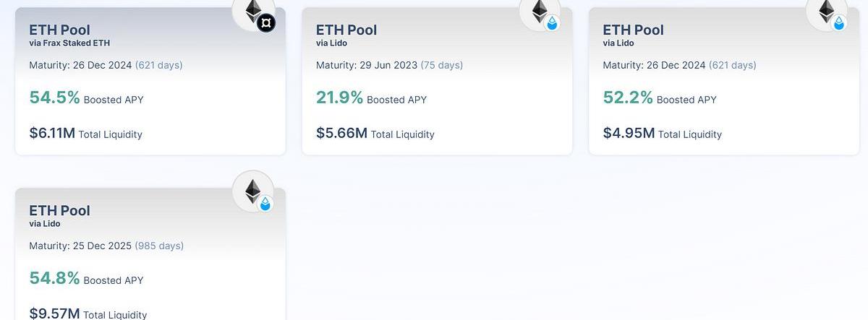Click the $4.95M Total Liquidity figure
This screenshot has width=868, height=320.
tap(629, 133)
